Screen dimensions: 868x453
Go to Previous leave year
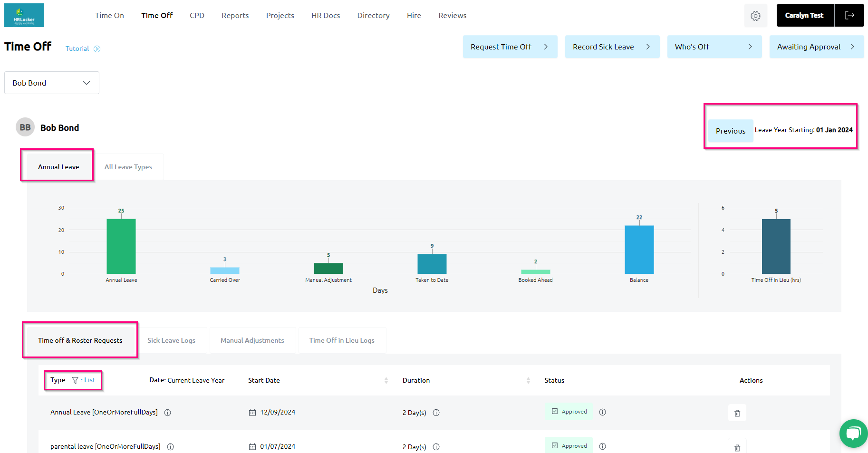(730, 131)
